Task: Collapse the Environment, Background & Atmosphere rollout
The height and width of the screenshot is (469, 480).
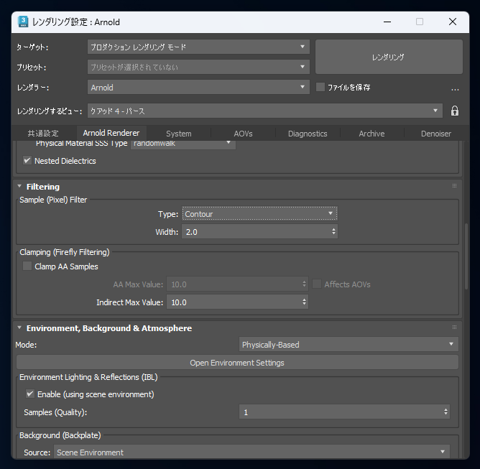Action: tap(20, 328)
